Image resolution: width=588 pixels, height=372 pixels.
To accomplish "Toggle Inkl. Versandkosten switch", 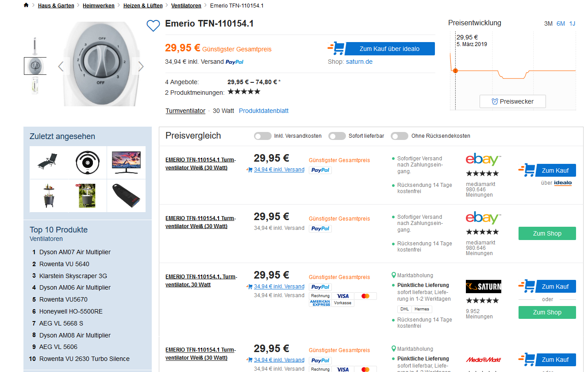I will 262,136.
